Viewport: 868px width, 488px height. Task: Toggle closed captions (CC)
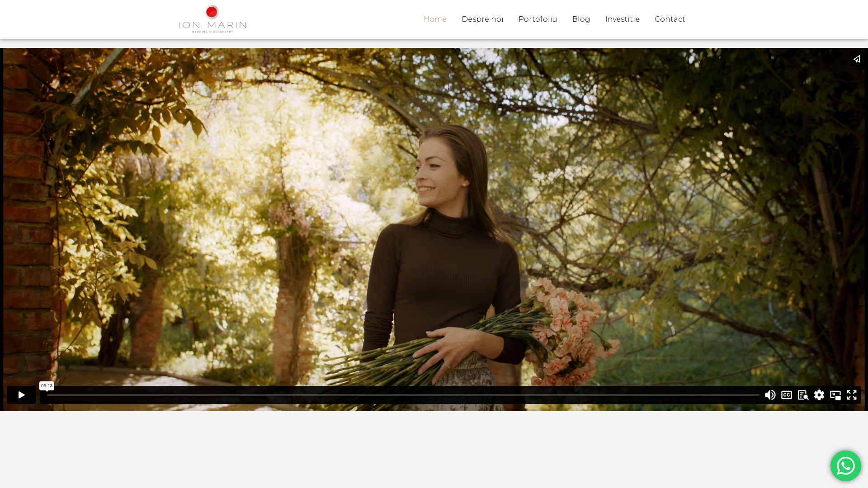click(787, 395)
